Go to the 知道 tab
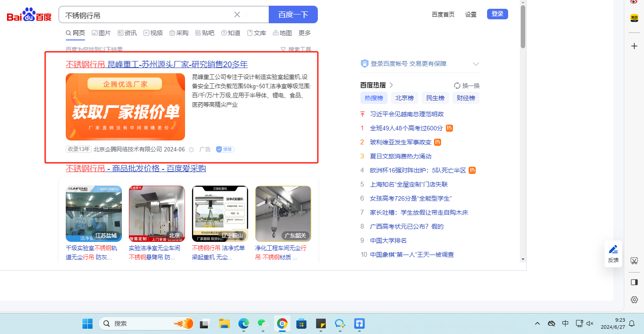This screenshot has width=644, height=334. [x=231, y=33]
